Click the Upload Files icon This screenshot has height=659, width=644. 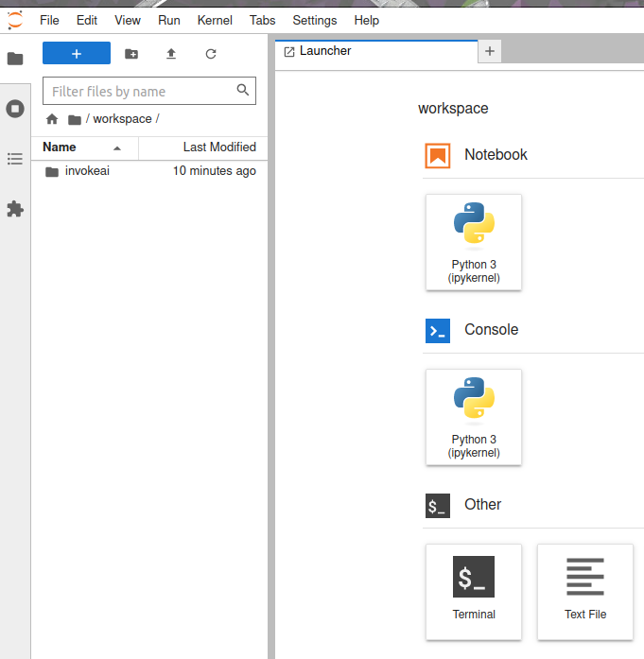171,54
